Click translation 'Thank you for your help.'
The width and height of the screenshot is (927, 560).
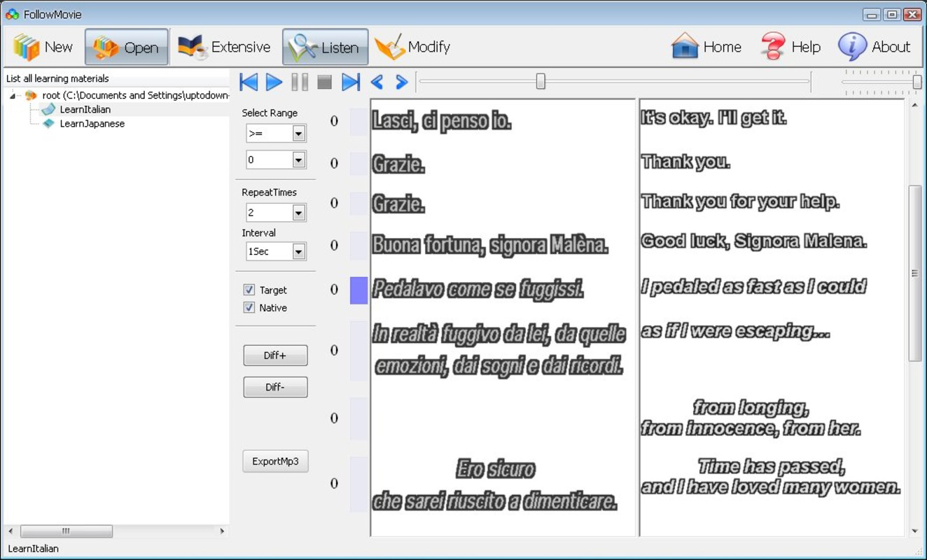coord(740,202)
